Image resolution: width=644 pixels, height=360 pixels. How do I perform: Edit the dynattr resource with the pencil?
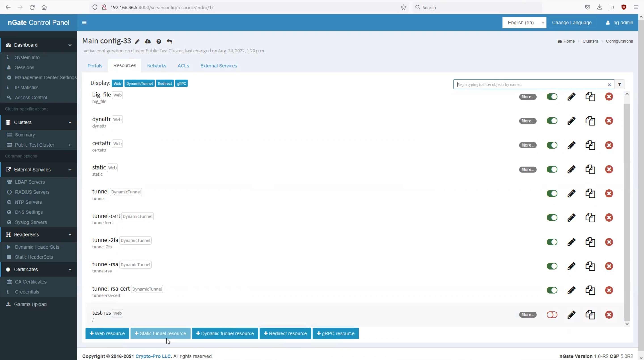(571, 121)
